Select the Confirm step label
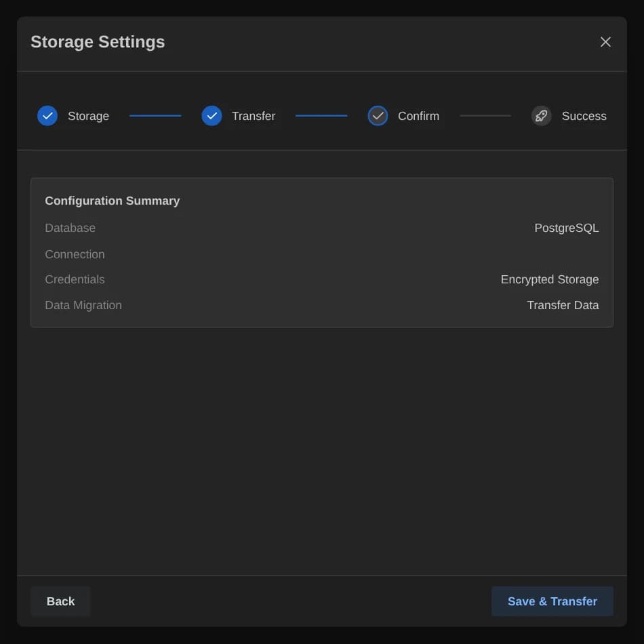Screen dimensions: 644x644 pos(418,116)
